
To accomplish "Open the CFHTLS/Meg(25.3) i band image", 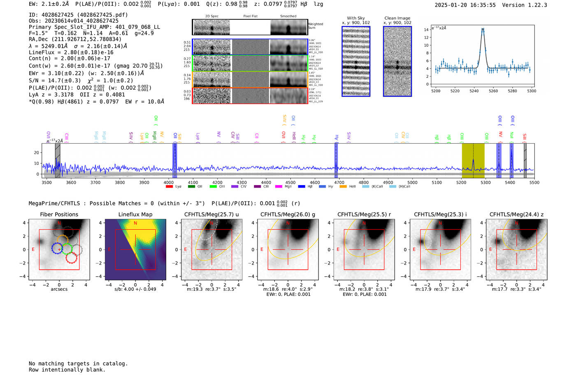I will [x=440, y=250].
